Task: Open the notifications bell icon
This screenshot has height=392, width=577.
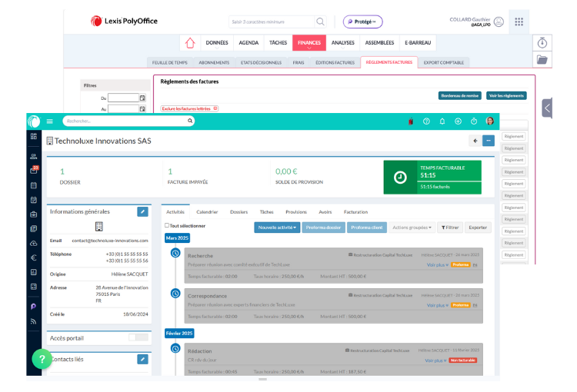Action: coord(442,121)
